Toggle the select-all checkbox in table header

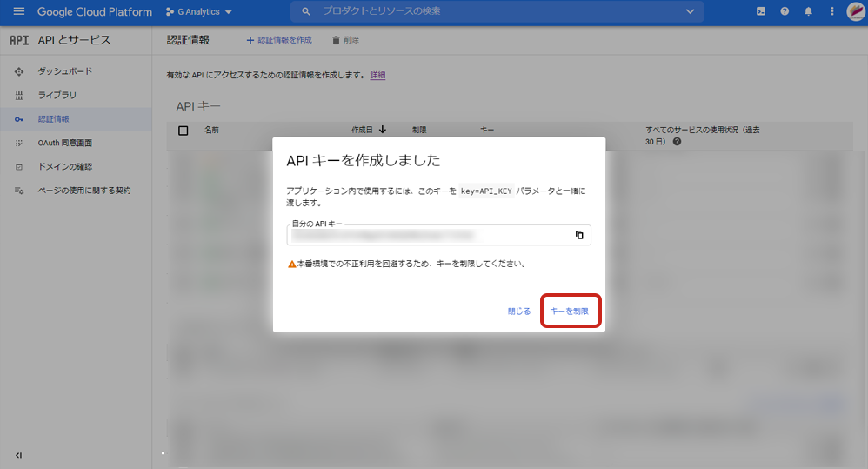183,131
